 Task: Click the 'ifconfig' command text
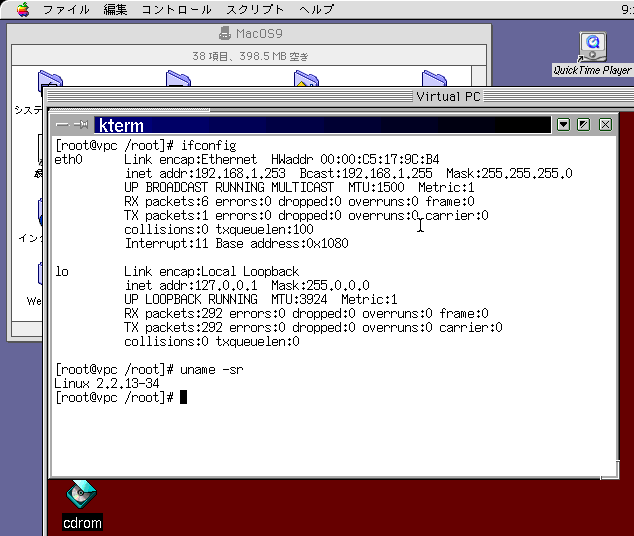209,146
